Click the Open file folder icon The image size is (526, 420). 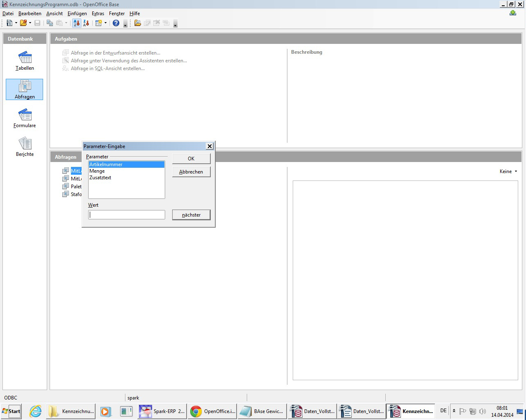pyautogui.click(x=23, y=23)
